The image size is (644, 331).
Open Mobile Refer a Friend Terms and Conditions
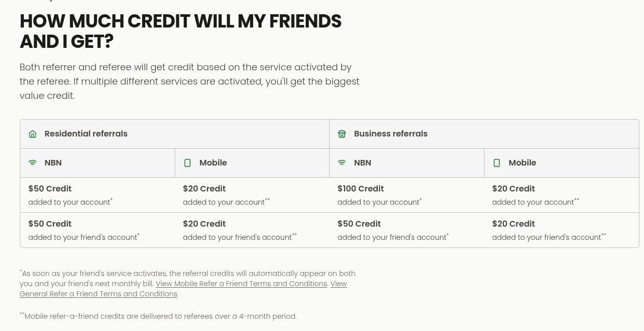pos(242,284)
